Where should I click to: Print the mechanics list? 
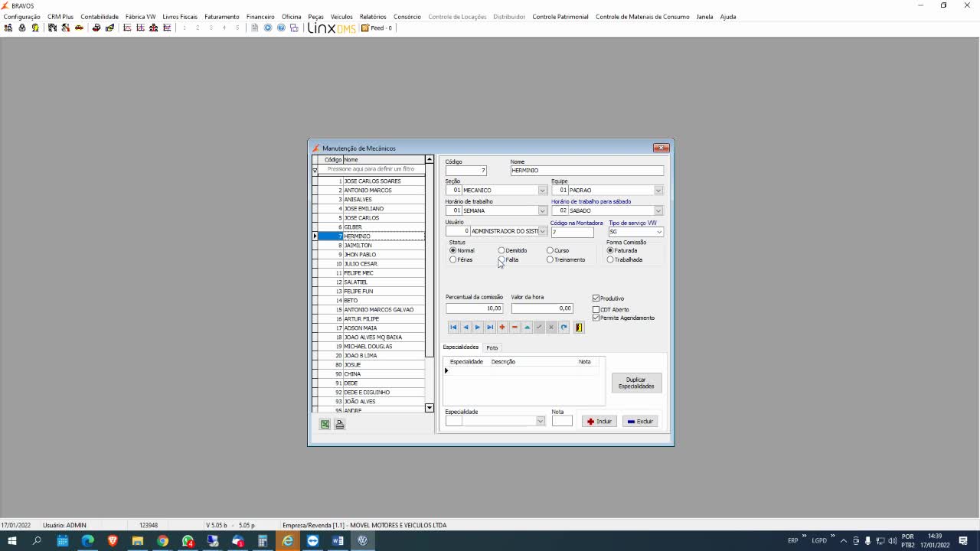(x=340, y=424)
